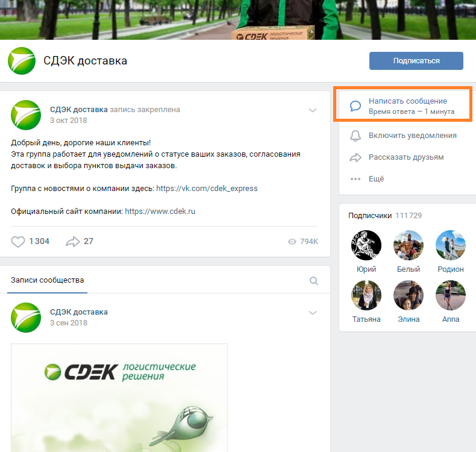Click the repost arrow icon with 27

(x=72, y=242)
